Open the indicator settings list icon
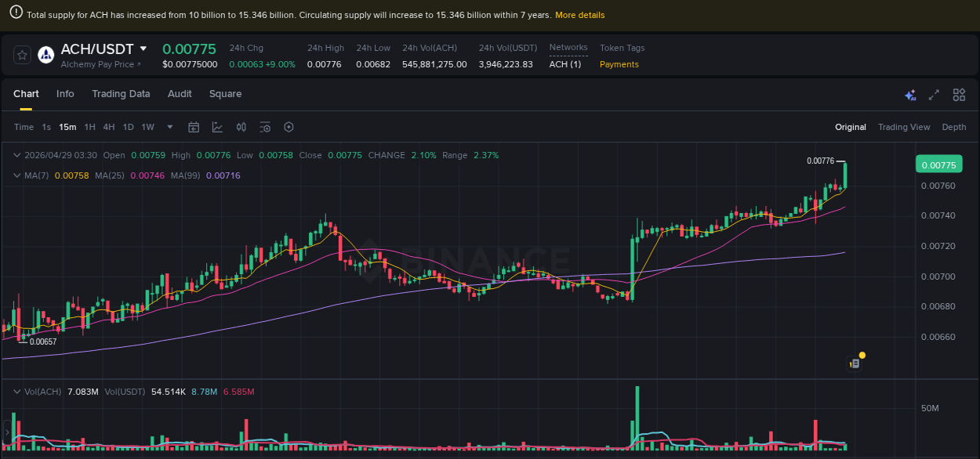Screen dimensions: 980x459 [263, 126]
